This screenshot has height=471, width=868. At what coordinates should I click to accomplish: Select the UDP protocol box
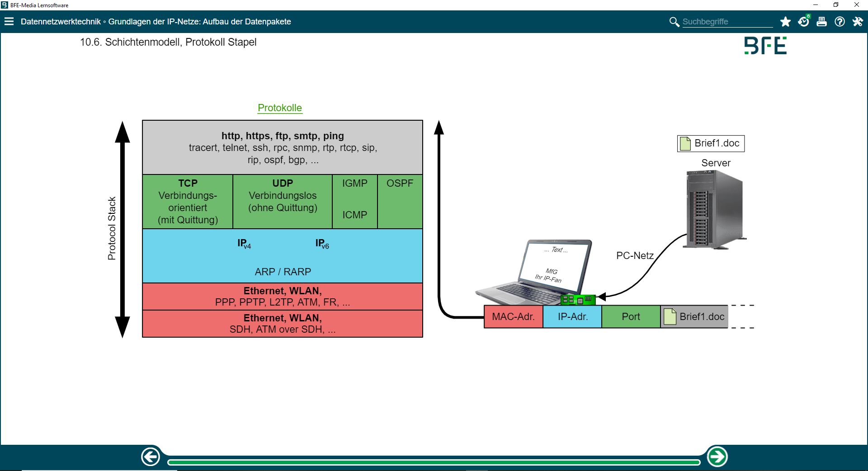(x=283, y=202)
